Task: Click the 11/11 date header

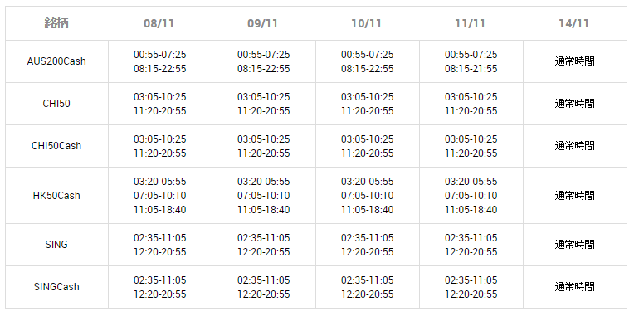Action: [471, 23]
